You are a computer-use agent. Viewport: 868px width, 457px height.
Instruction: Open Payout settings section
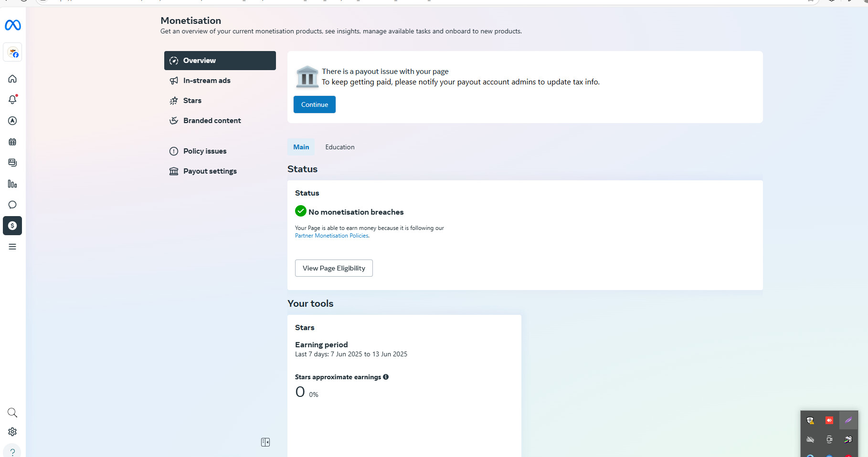coord(220,171)
